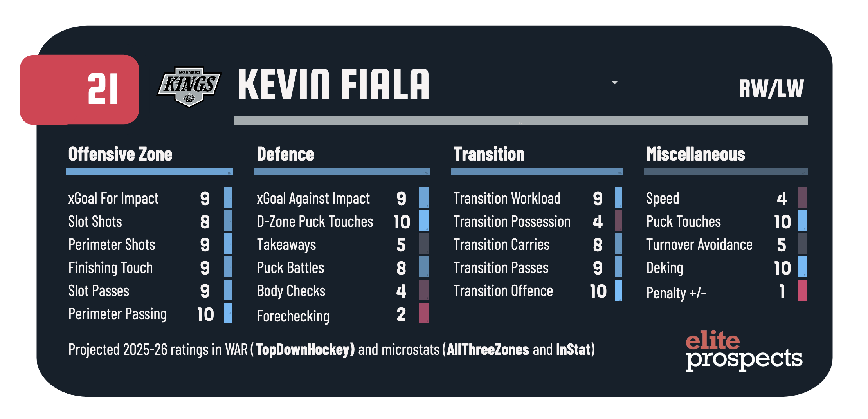Click the Forechecking rating color bar
Image resolution: width=868 pixels, height=419 pixels.
pos(423,313)
